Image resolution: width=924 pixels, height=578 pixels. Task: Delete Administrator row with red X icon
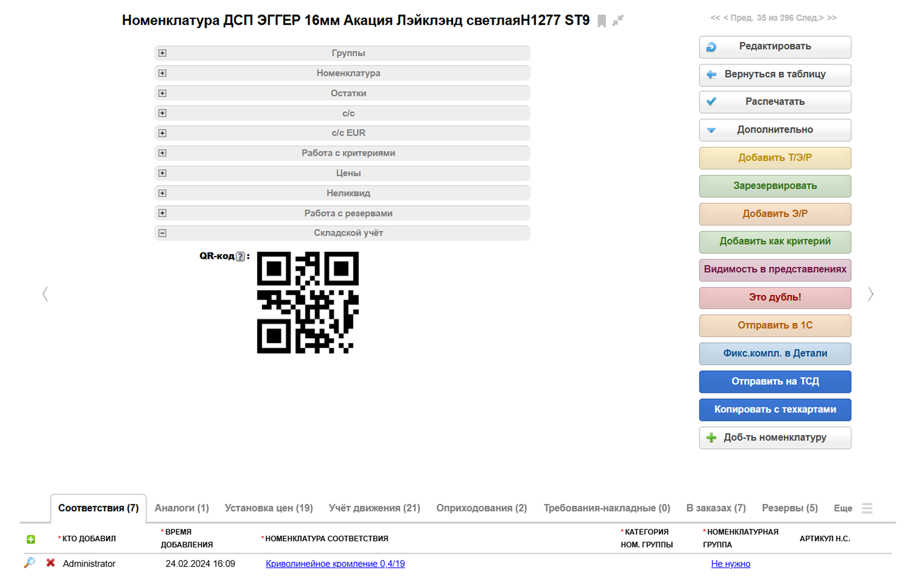(x=51, y=563)
